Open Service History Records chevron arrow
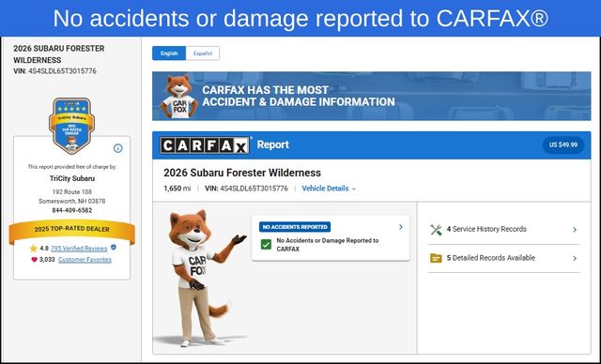This screenshot has width=601, height=364. pos(575,230)
